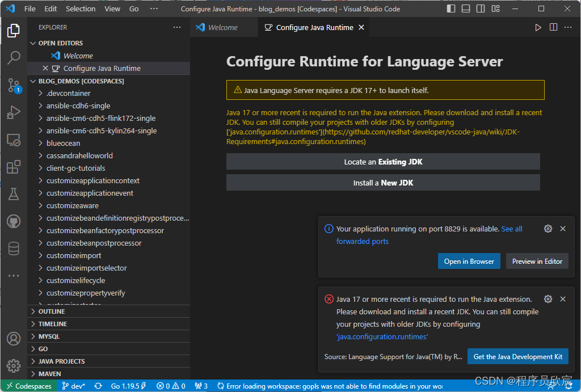Click the Open in Browser button
The image size is (581, 392).
[469, 261]
